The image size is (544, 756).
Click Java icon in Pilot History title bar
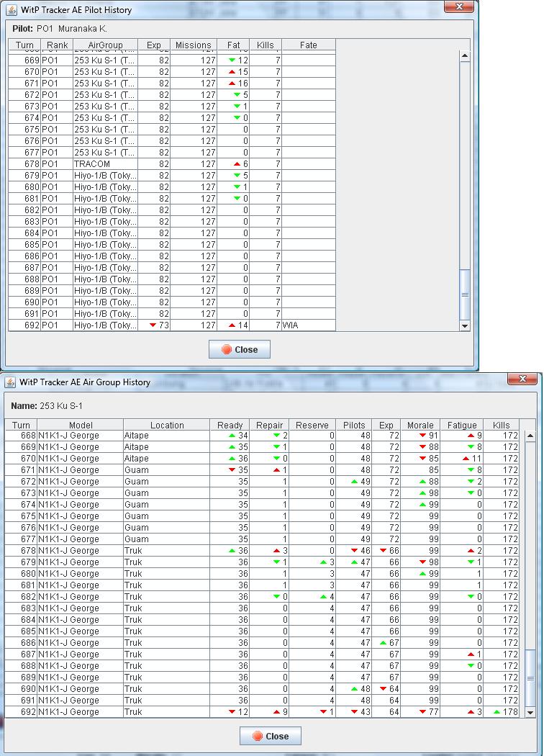(11, 9)
